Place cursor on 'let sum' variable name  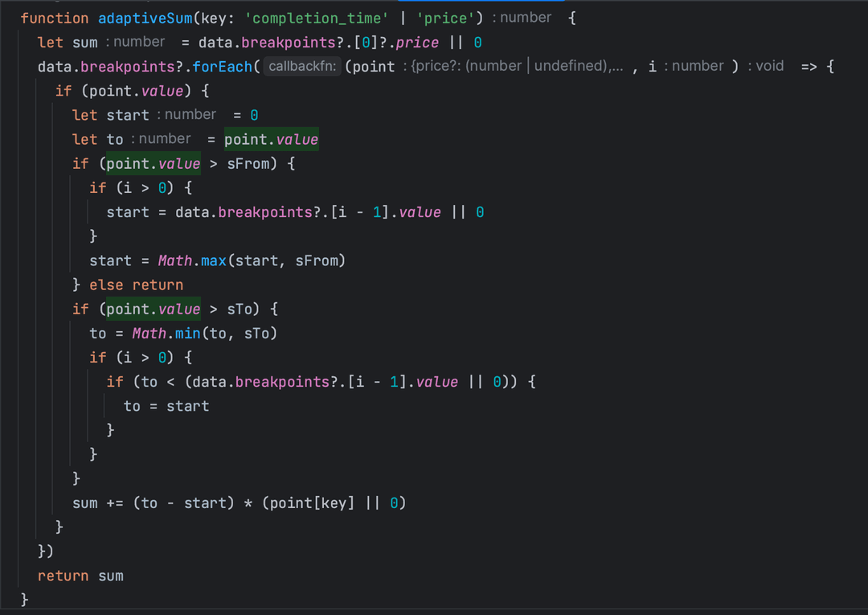[x=84, y=43]
